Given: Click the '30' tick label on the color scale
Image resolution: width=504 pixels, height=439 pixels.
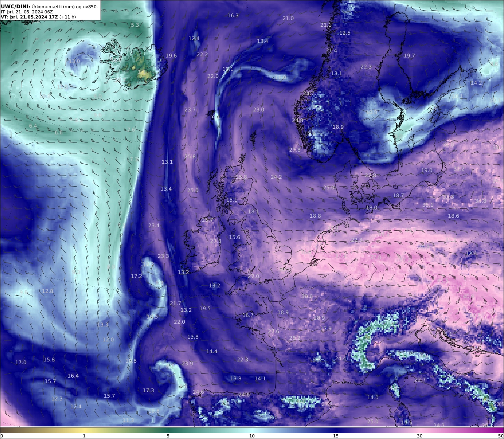Looking at the screenshot, I should (420, 436).
